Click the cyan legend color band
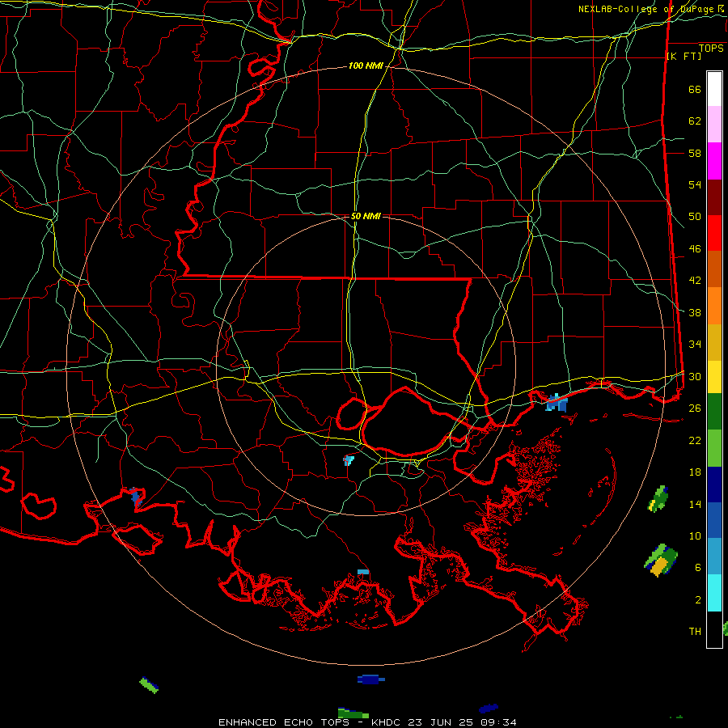This screenshot has height=728, width=728. tap(714, 593)
